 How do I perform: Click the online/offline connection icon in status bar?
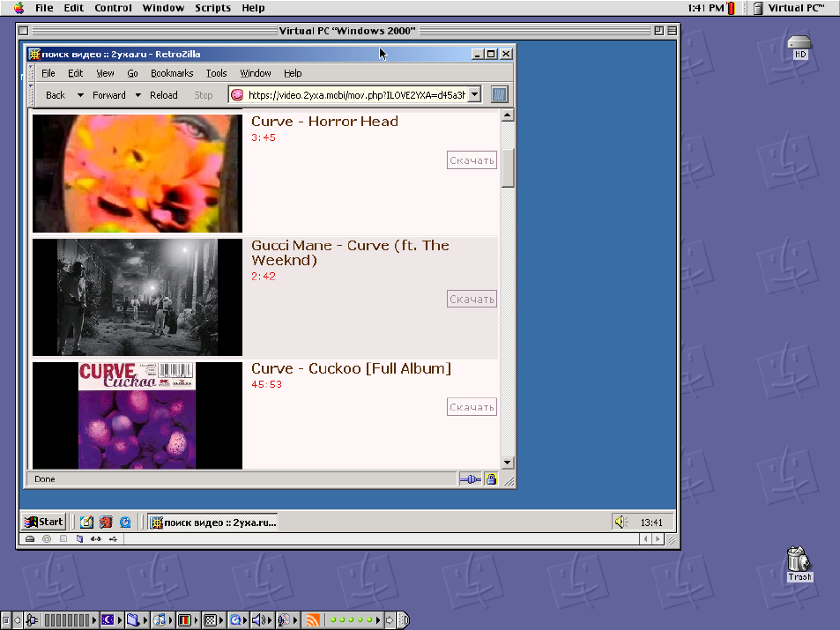[470, 479]
